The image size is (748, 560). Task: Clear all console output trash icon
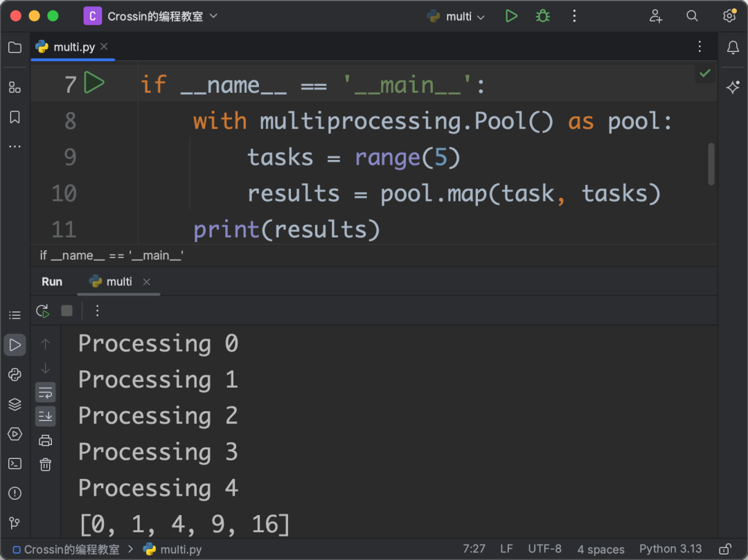pyautogui.click(x=45, y=464)
